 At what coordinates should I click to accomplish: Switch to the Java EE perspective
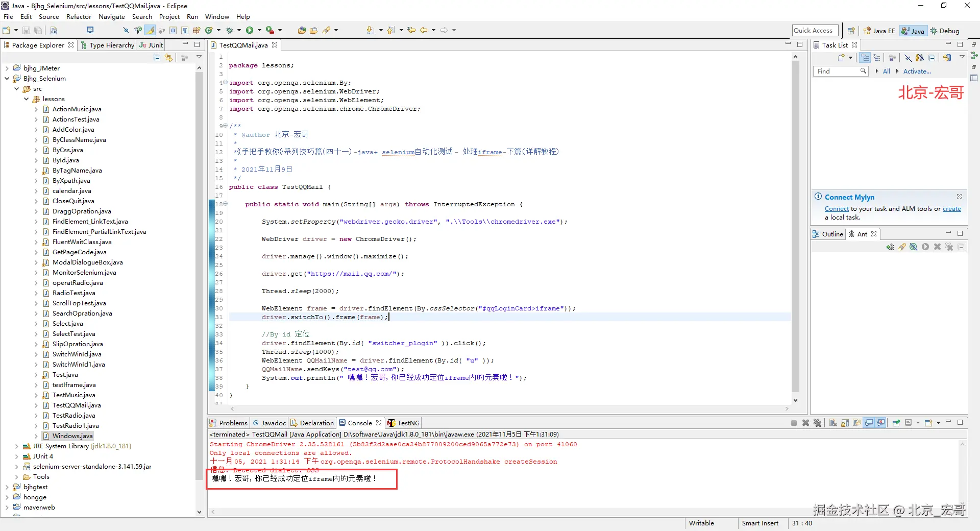click(x=879, y=31)
